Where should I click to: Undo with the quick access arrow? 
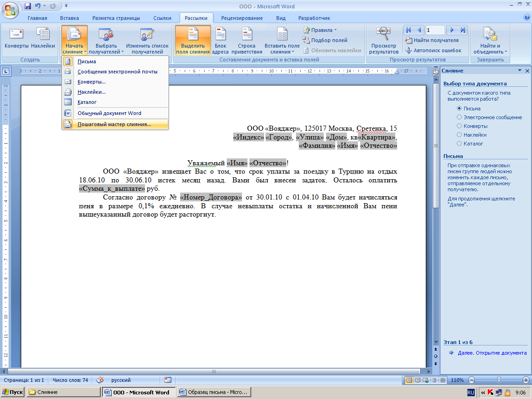[x=37, y=6]
